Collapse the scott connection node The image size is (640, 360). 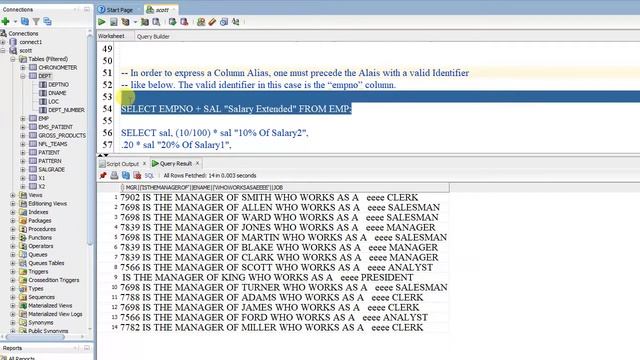pyautogui.click(x=3, y=51)
